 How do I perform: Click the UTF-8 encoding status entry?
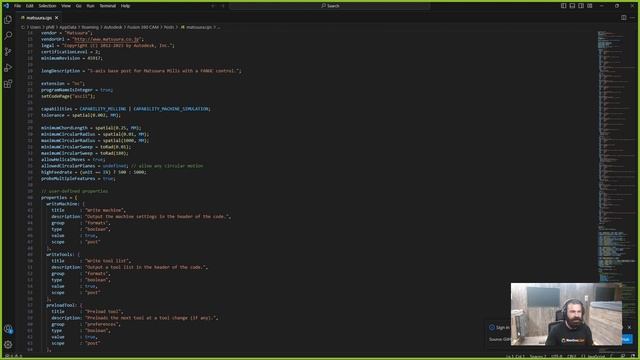coord(557,357)
